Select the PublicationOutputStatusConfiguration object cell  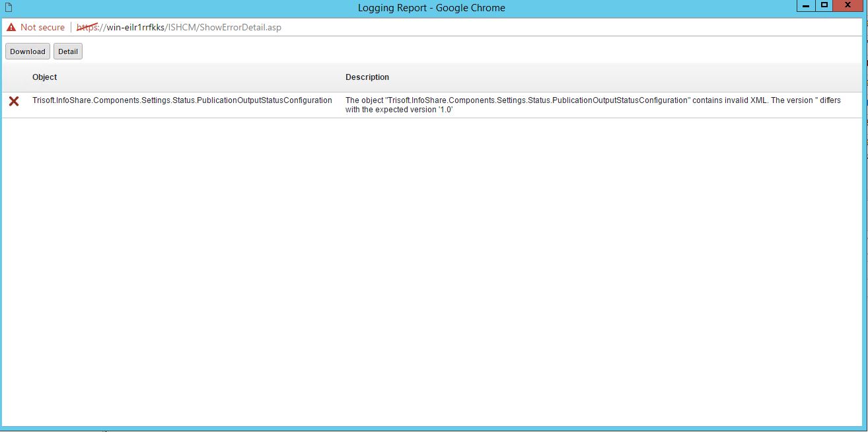[x=182, y=100]
